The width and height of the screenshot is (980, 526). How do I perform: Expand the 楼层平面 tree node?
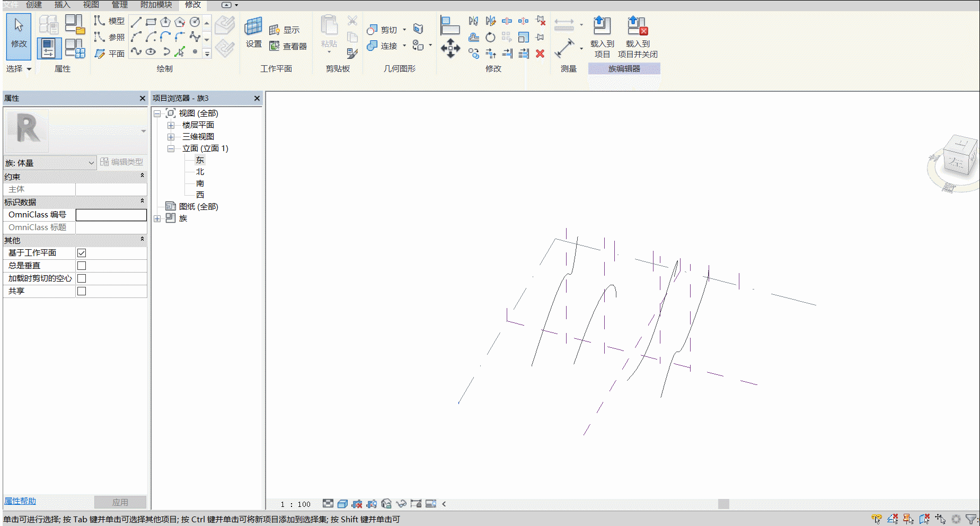coord(171,125)
